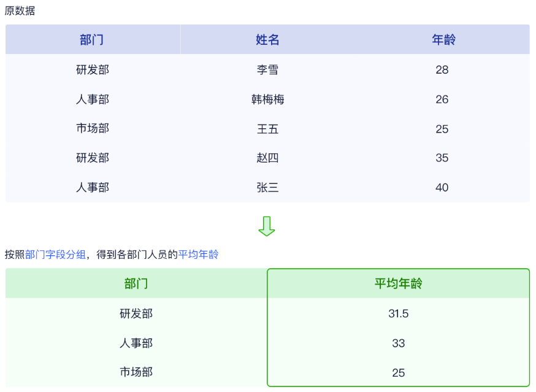536x392 pixels.
Task: Click the age value 28
Action: coord(442,70)
